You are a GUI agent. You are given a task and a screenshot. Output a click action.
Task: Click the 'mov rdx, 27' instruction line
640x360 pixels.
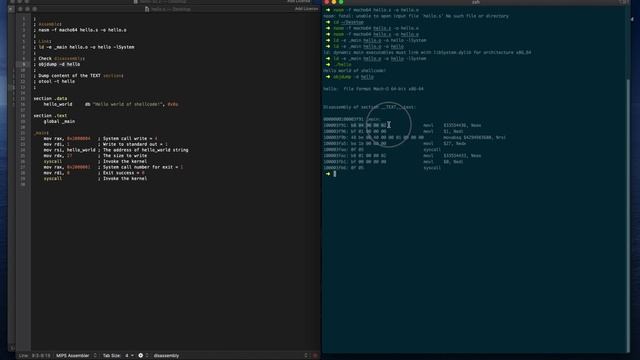96,156
